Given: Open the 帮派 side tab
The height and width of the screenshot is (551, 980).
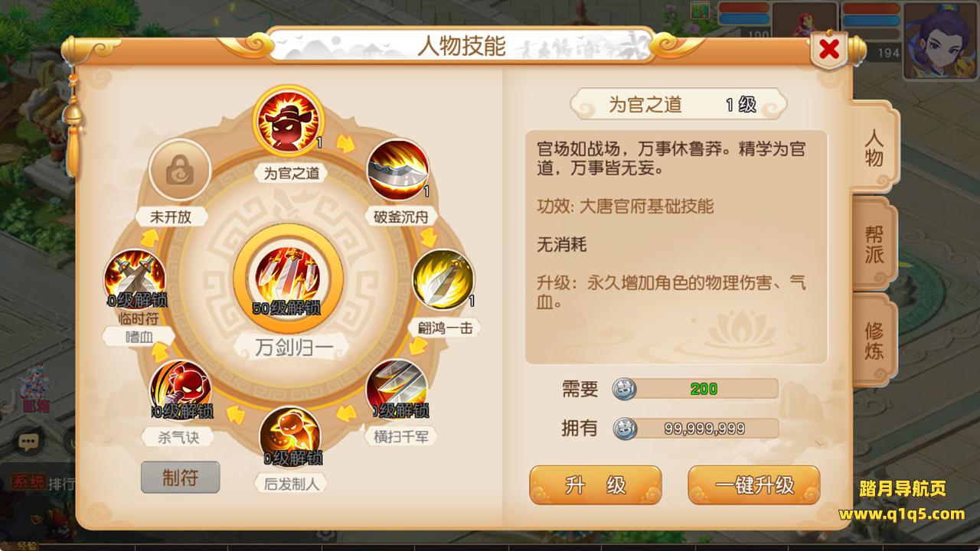Looking at the screenshot, I should 874,244.
